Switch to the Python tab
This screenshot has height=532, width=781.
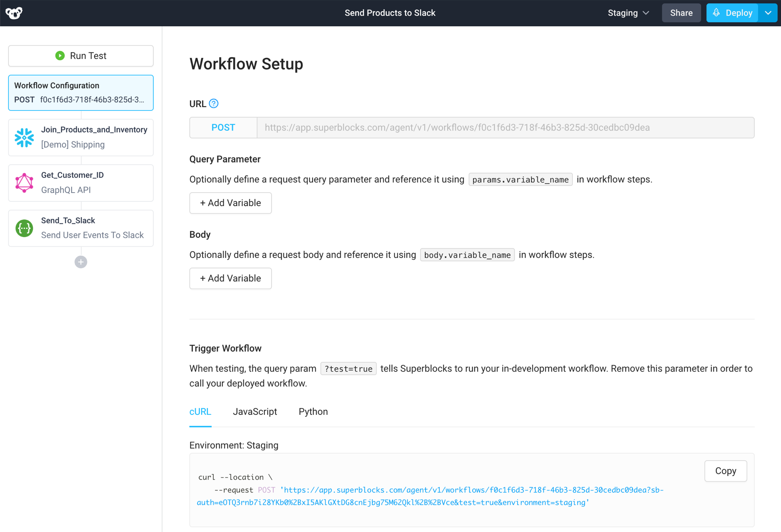[313, 411]
